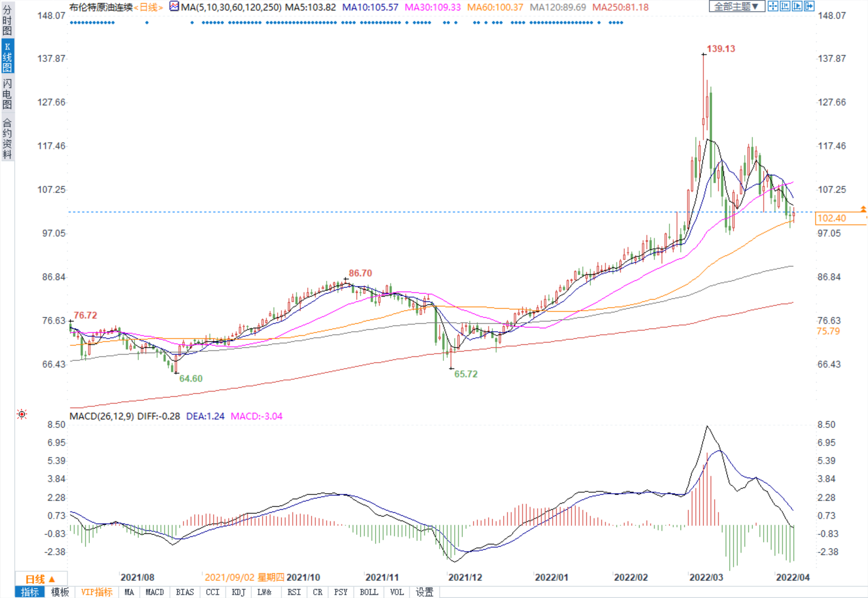Show the RSI indicator
The image size is (868, 598).
tap(294, 592)
